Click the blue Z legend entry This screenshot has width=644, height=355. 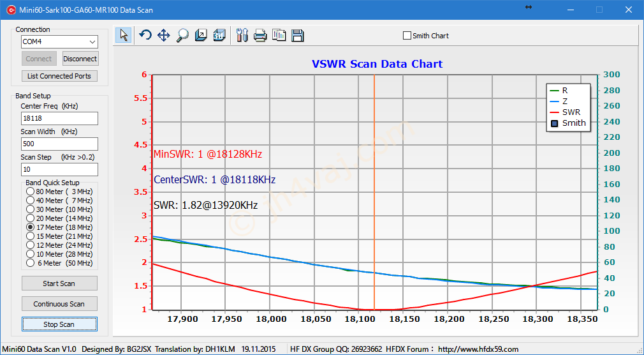pyautogui.click(x=559, y=101)
